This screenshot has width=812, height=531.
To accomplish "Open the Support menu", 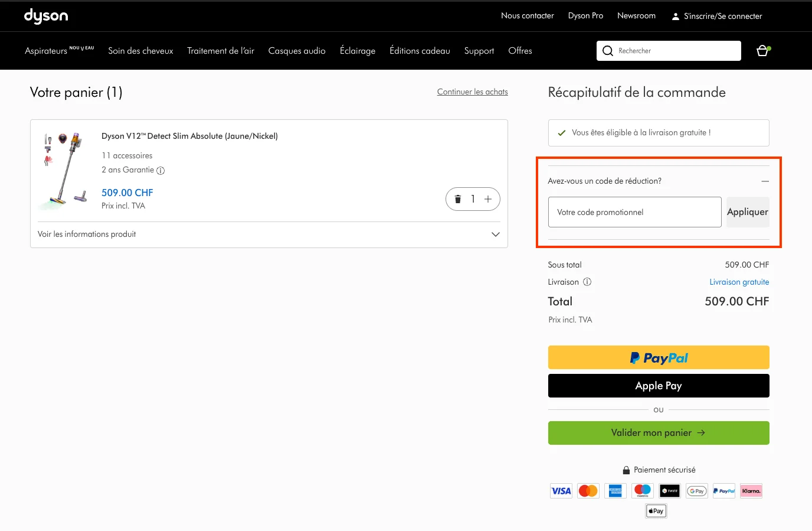I will (479, 51).
